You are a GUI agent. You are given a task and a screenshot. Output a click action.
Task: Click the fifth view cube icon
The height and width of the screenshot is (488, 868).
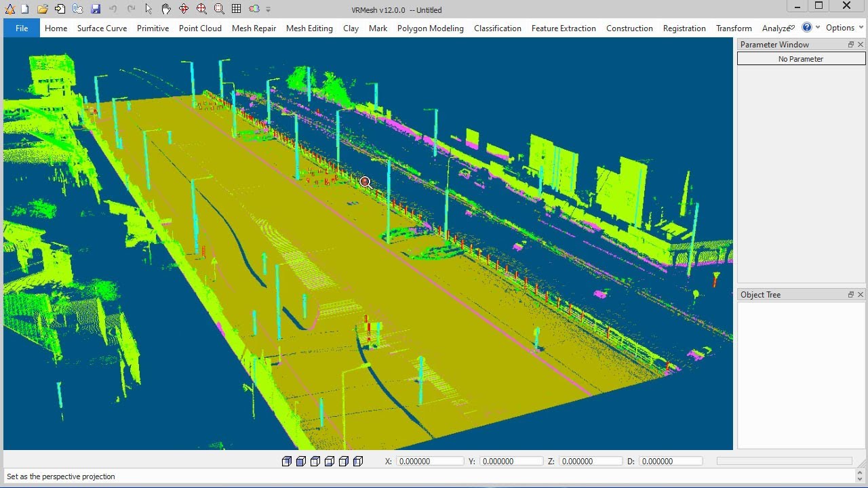click(343, 462)
